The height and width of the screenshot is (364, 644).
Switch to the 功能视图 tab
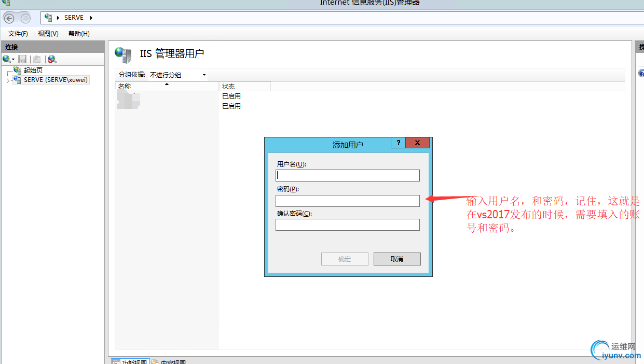tap(130, 361)
